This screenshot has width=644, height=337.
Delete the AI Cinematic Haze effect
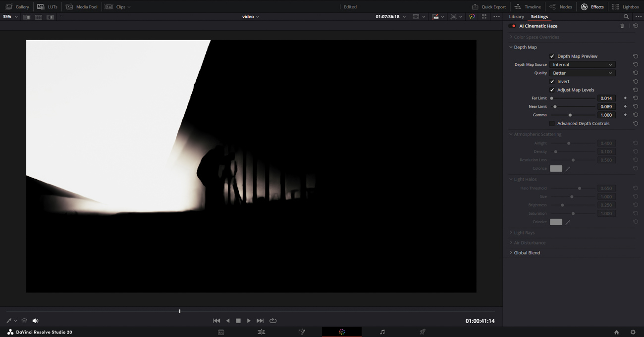click(622, 26)
